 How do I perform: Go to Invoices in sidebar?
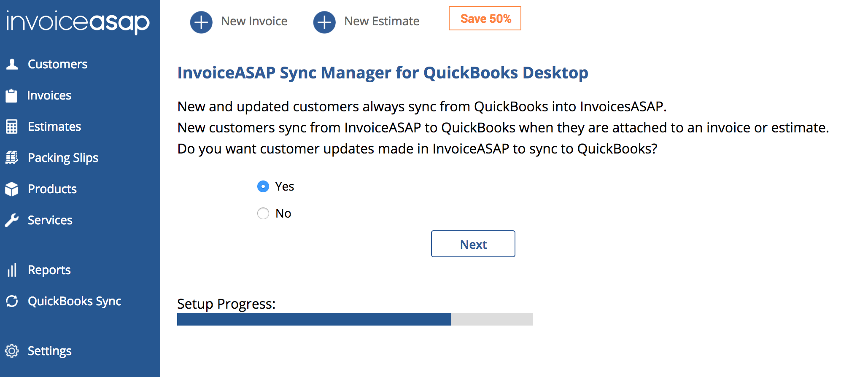(49, 95)
